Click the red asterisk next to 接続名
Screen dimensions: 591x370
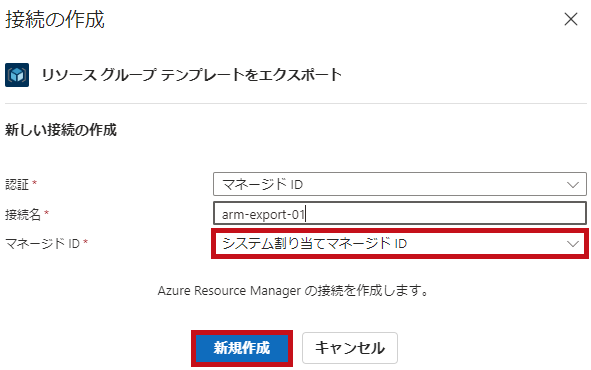pyautogui.click(x=46, y=212)
